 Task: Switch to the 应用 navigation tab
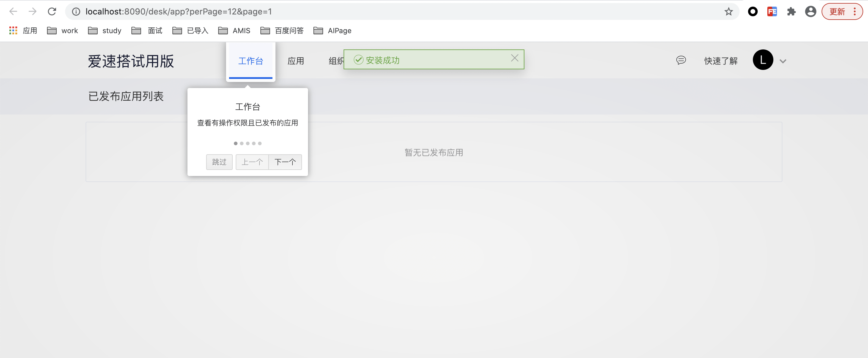(295, 61)
